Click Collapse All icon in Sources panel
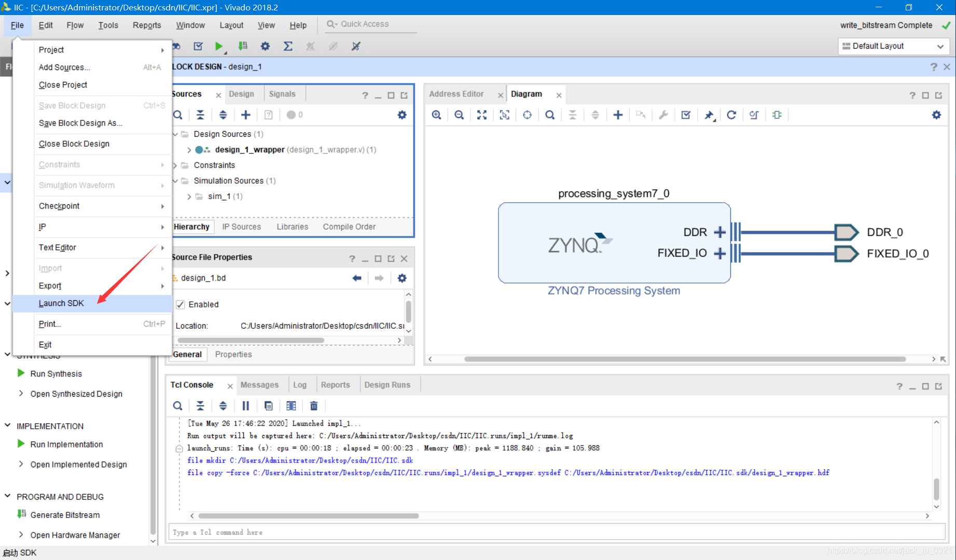 pos(200,115)
